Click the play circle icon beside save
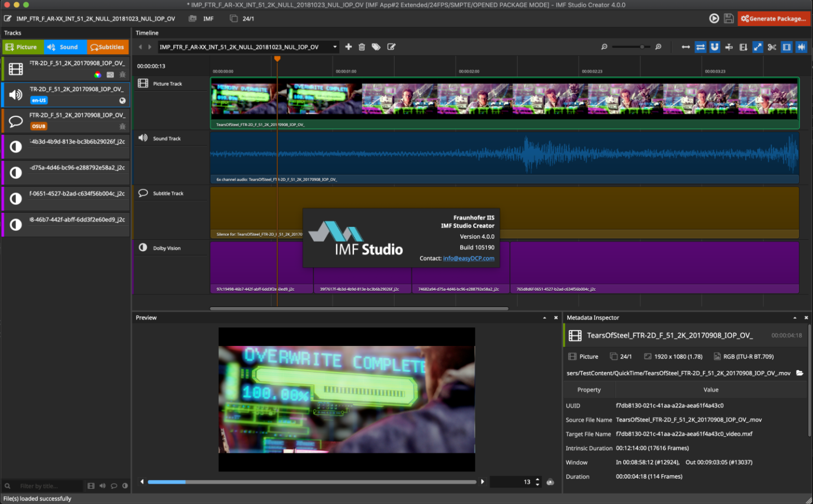 click(714, 19)
